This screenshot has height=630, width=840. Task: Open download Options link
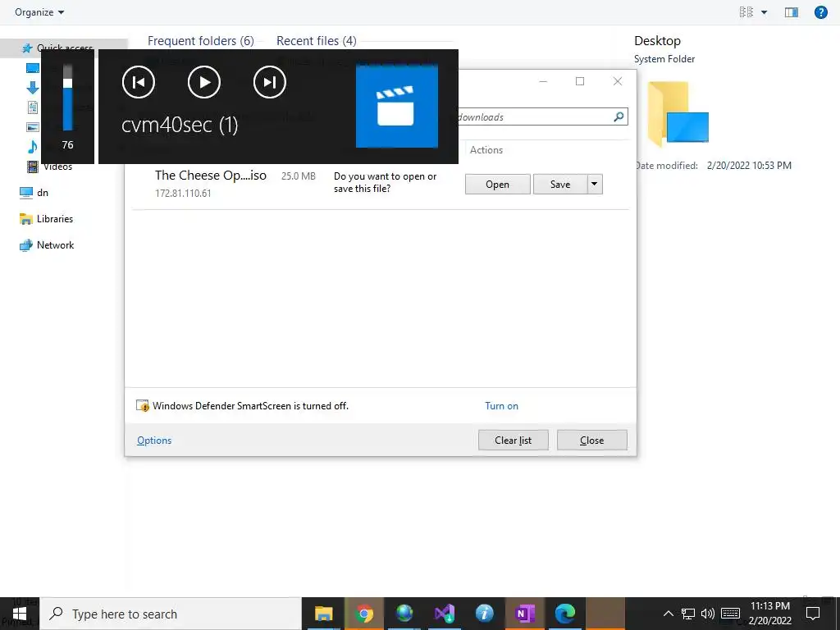point(154,441)
